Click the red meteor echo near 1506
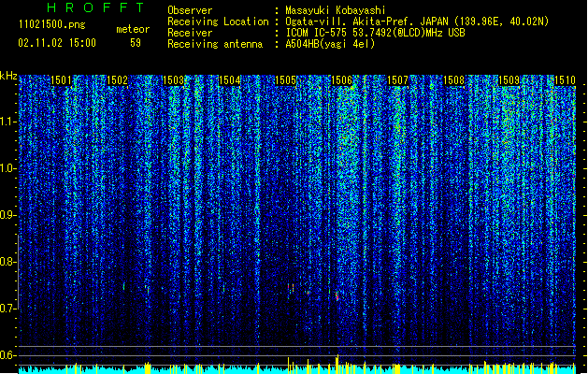Viewport: 588px width, 374px height. click(x=337, y=296)
